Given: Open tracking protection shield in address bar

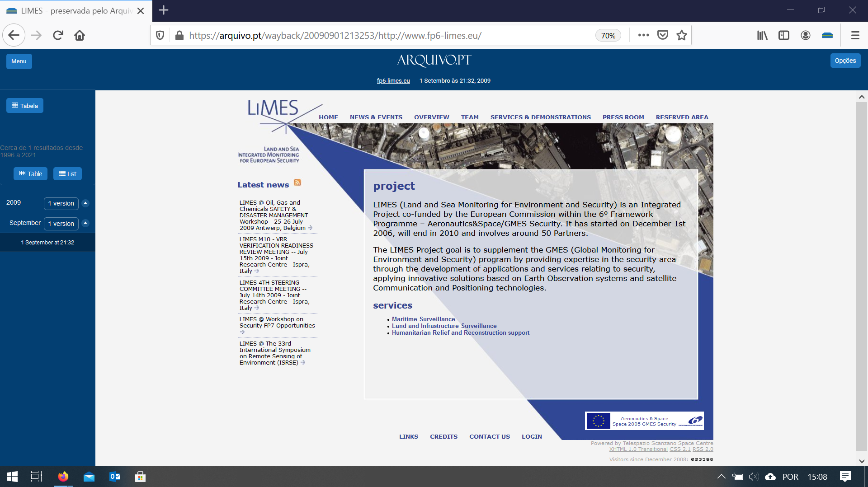Looking at the screenshot, I should coord(160,35).
